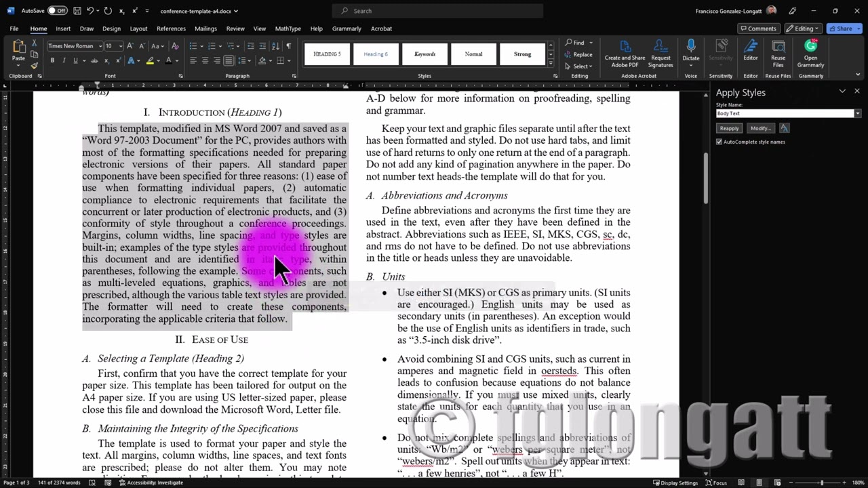Switch to the Acrobat tab
868x488 pixels.
coord(381,28)
